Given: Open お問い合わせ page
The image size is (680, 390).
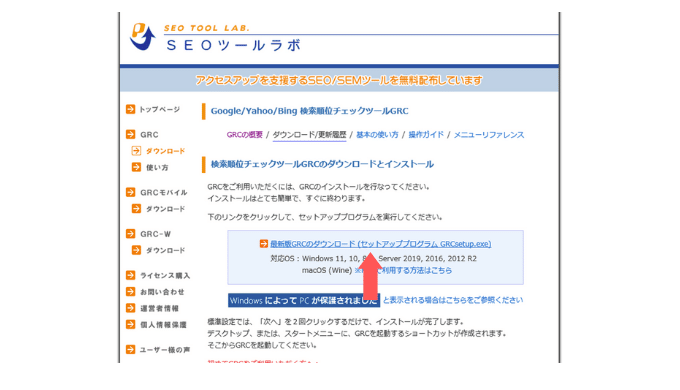Looking at the screenshot, I should click(162, 292).
